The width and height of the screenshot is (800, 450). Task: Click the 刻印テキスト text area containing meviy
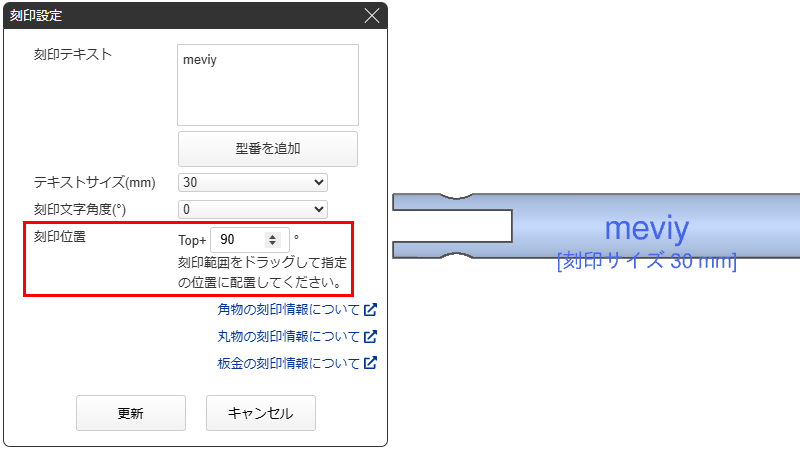tap(267, 85)
